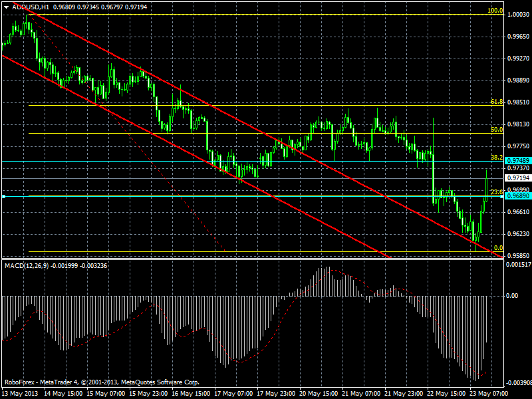Select the cyan 0.96890 price tag
The width and height of the screenshot is (532, 399).
(x=518, y=196)
